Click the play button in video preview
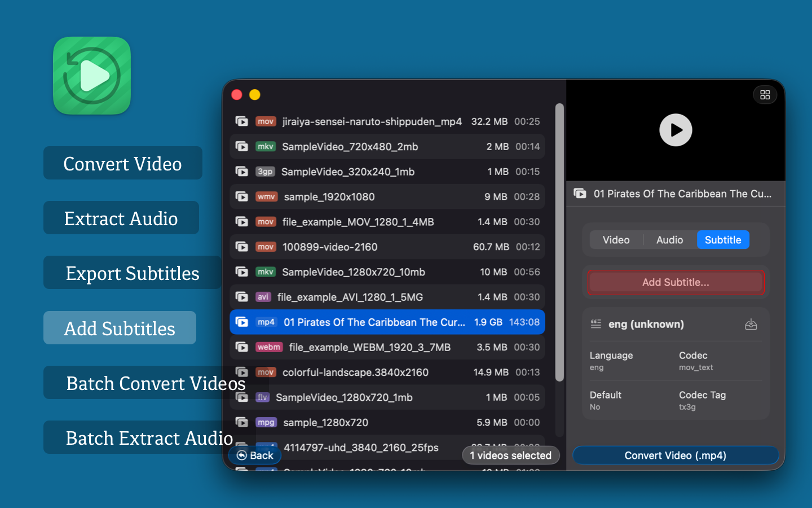Viewport: 812px width, 508px height. pos(676,130)
